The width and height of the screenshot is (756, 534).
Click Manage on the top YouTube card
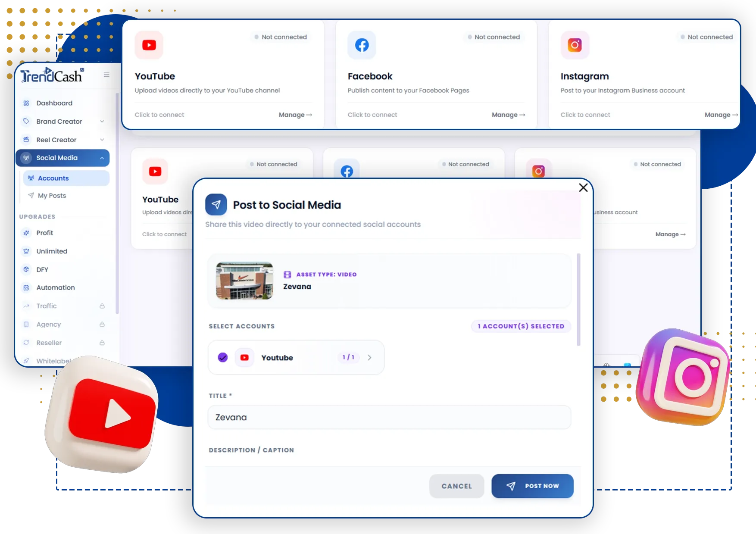point(295,115)
